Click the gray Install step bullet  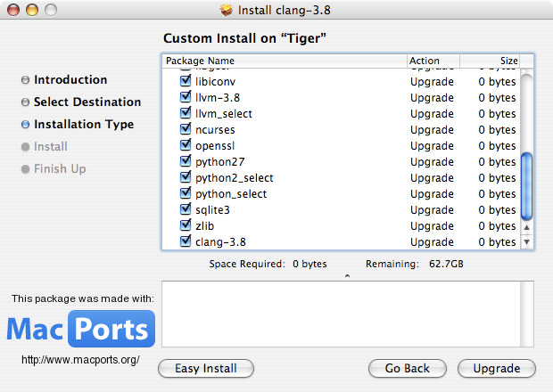pos(25,147)
